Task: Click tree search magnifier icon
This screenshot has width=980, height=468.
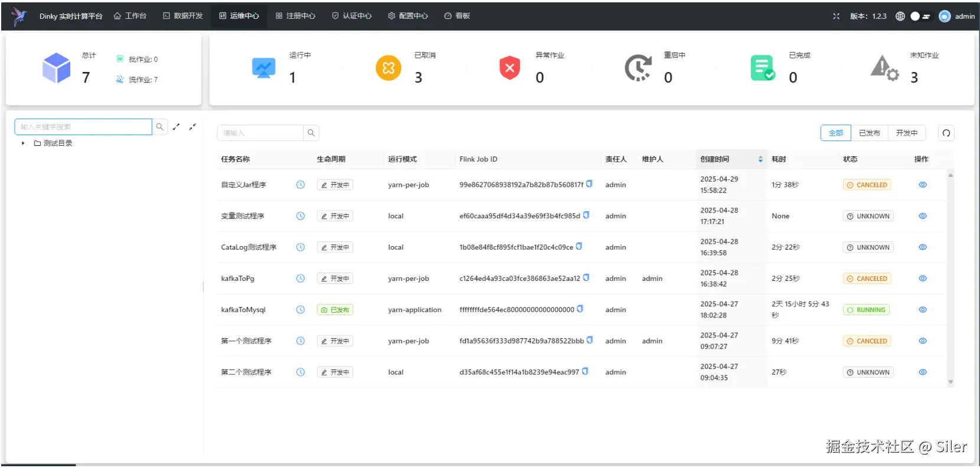Action: pyautogui.click(x=159, y=126)
